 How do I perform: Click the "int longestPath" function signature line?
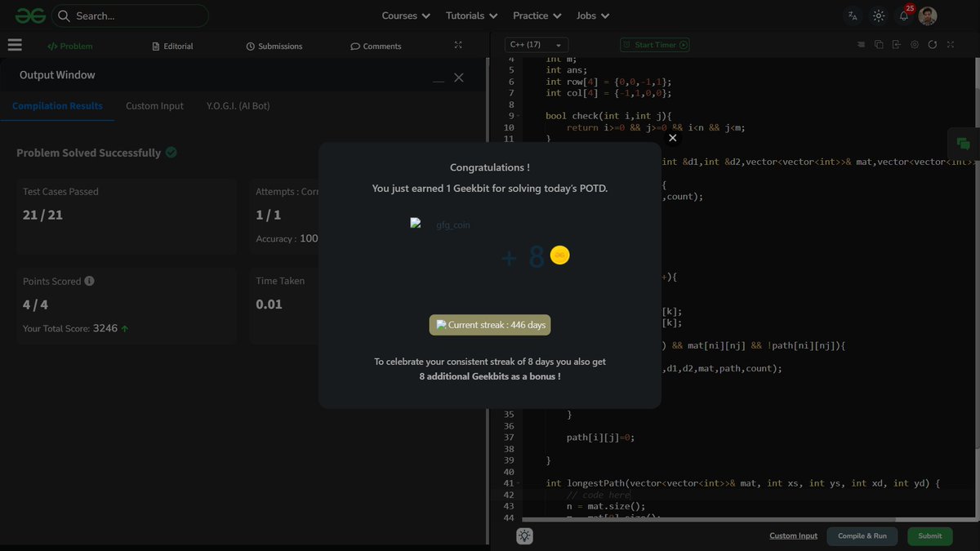click(743, 483)
